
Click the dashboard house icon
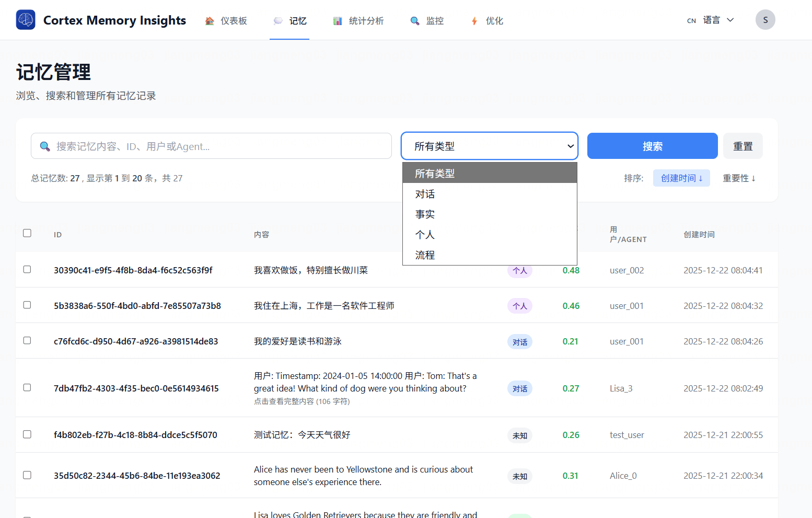pos(210,21)
